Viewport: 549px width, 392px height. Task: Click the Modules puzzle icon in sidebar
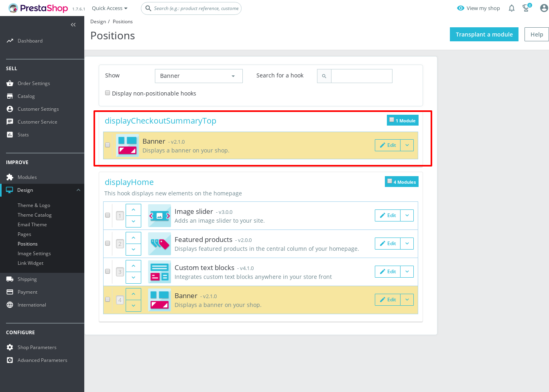pyautogui.click(x=10, y=177)
